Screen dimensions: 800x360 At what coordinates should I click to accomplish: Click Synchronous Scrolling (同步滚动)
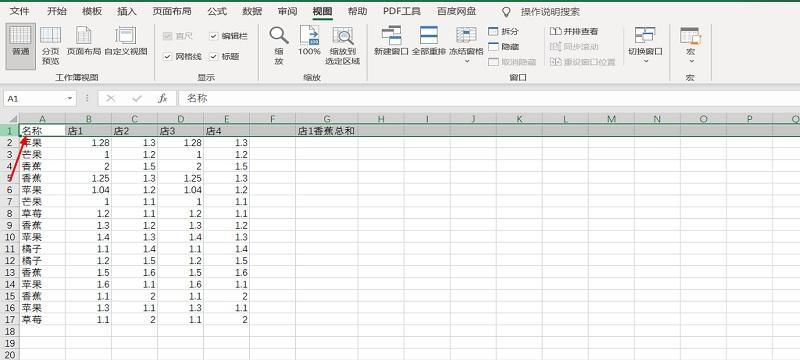tap(574, 47)
